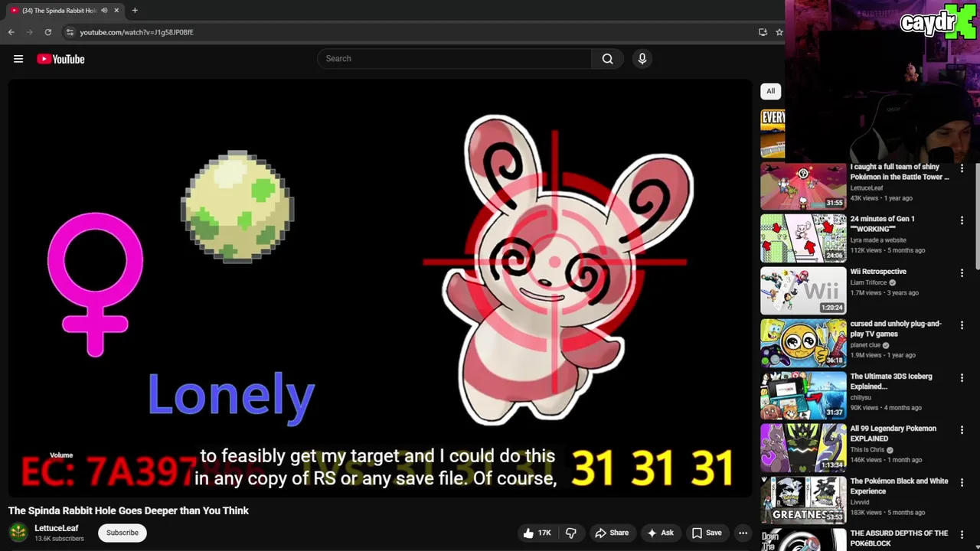
Task: Go back with the browser back arrow
Action: point(11,32)
